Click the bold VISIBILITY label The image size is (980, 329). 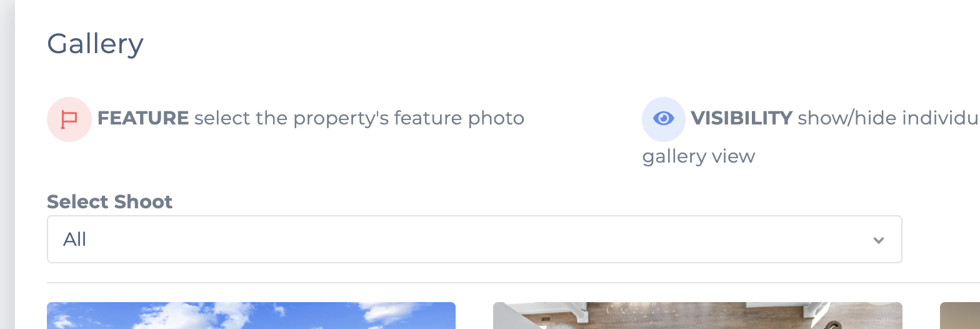[x=741, y=118]
